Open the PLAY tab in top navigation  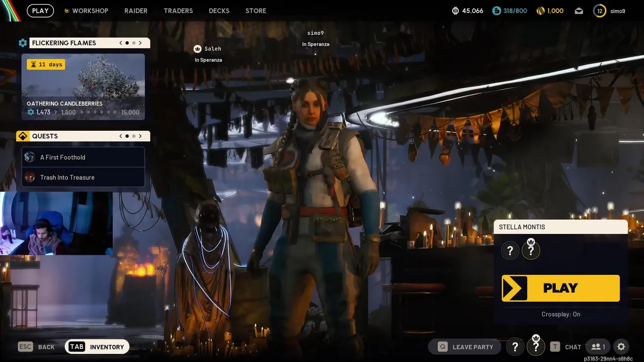40,11
